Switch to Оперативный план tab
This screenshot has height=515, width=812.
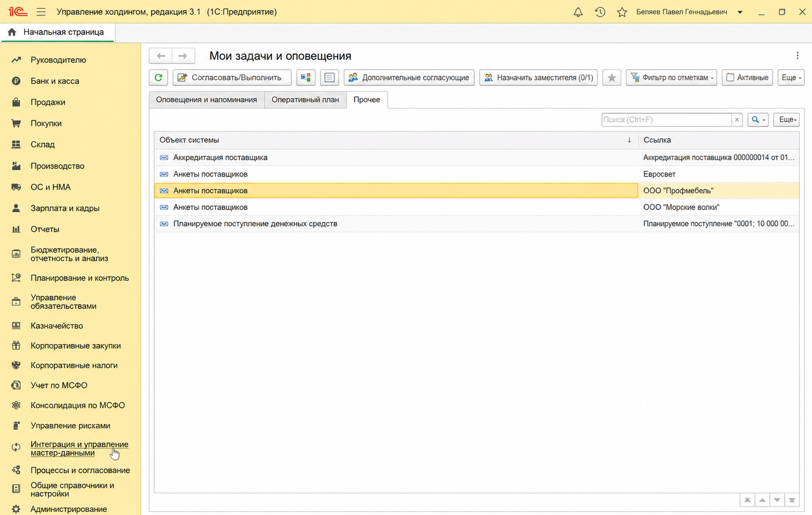coord(305,100)
